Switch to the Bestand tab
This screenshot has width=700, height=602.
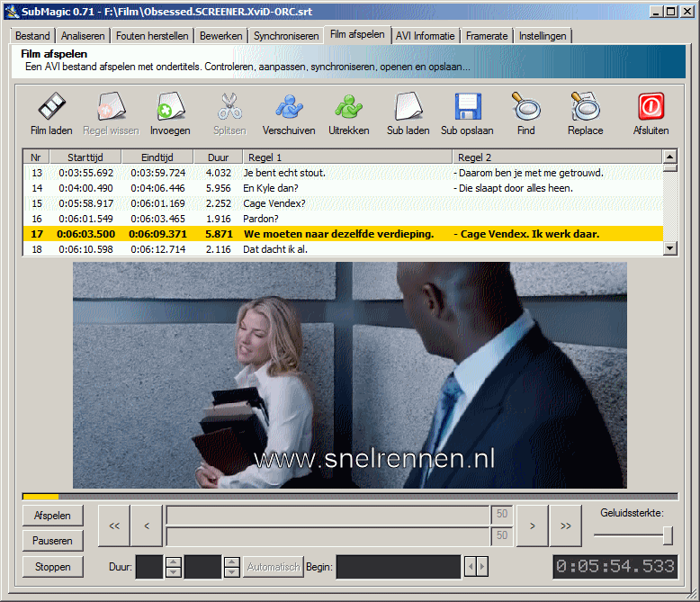coord(32,36)
